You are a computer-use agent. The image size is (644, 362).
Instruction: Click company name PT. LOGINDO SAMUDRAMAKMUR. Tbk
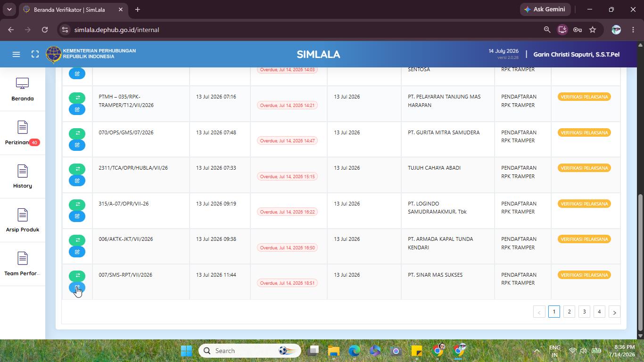tap(437, 208)
